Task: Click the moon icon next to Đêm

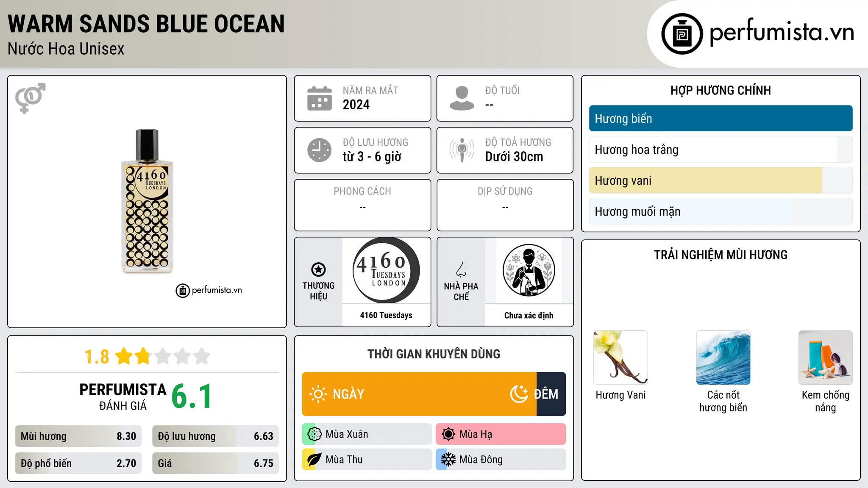Action: 519,394
